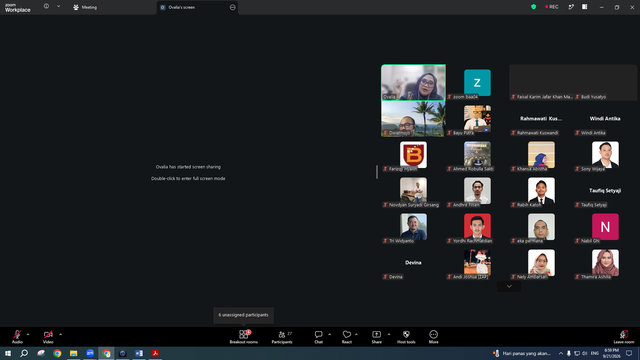Screen dimensions: 640x360
Task: Click the minus icon on Ovalia's screen tab
Action: pyautogui.click(x=232, y=7)
